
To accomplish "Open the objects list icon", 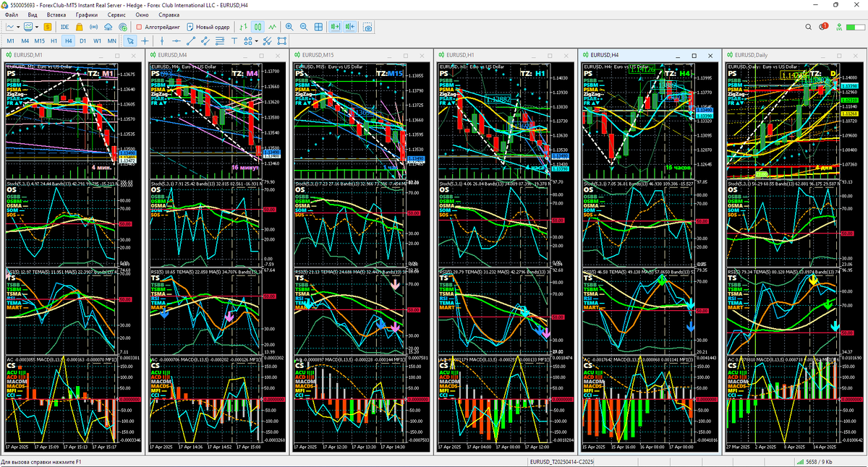I will pyautogui.click(x=281, y=41).
